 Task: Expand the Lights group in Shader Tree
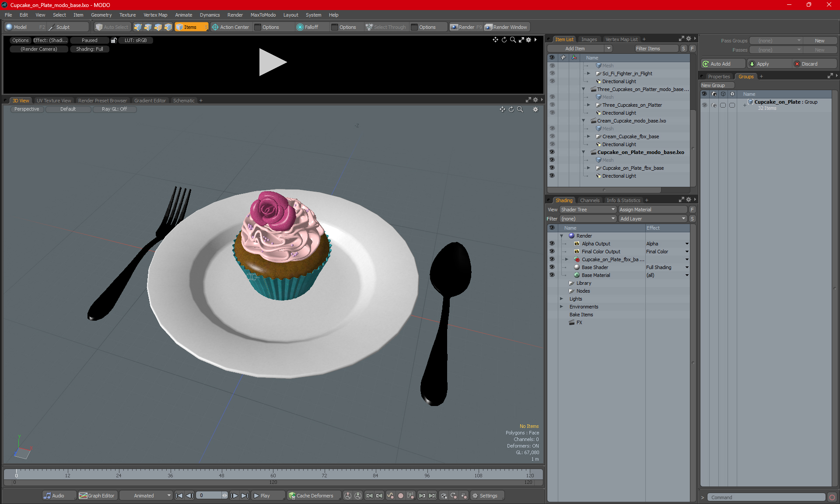pos(561,299)
